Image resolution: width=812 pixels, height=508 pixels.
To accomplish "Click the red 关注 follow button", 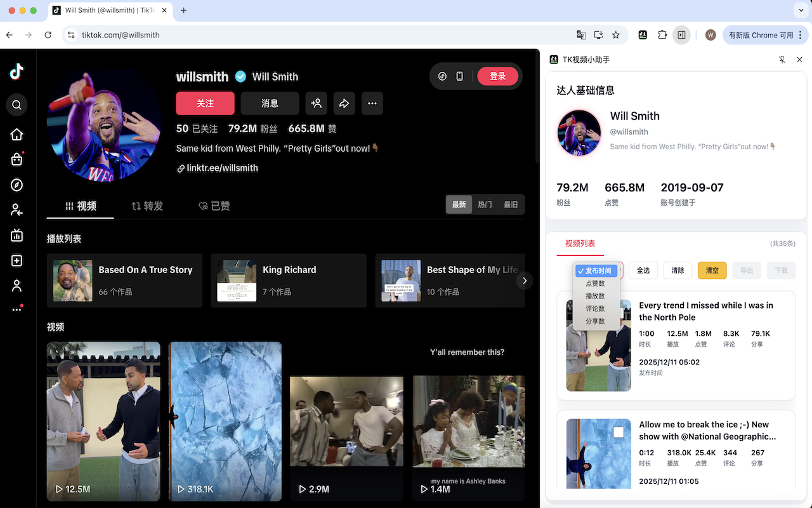I will [206, 104].
